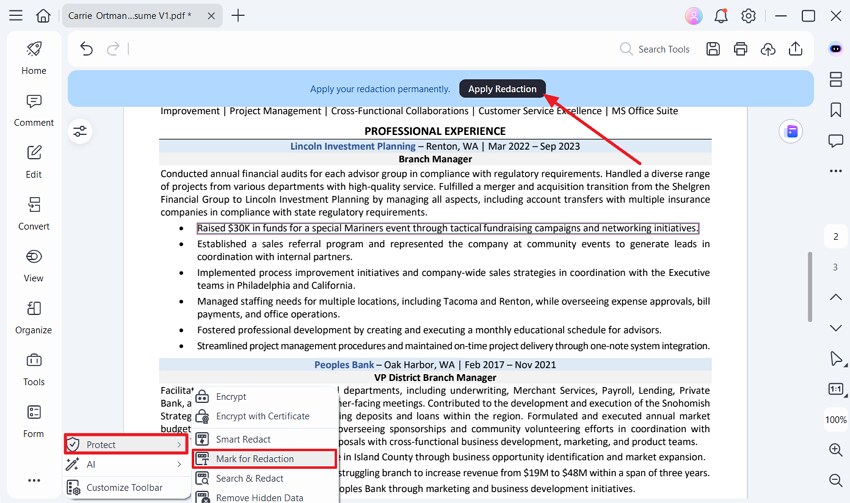The height and width of the screenshot is (503, 850).
Task: Select Encrypt with Certificate
Action: (265, 416)
